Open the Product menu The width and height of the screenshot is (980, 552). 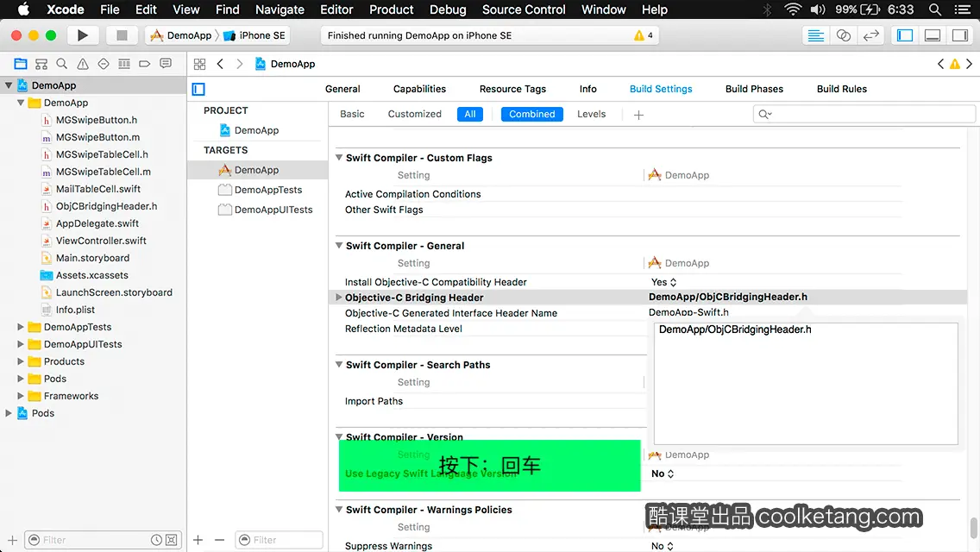392,9
